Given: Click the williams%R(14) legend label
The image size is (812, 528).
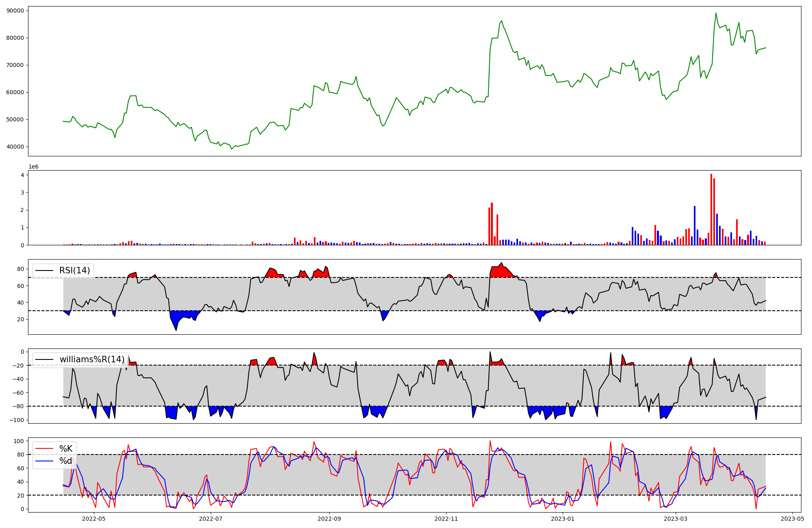Looking at the screenshot, I should pyautogui.click(x=92, y=359).
